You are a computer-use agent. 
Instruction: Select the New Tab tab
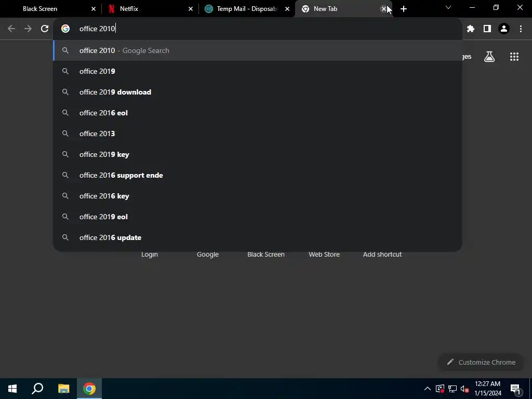coord(343,9)
